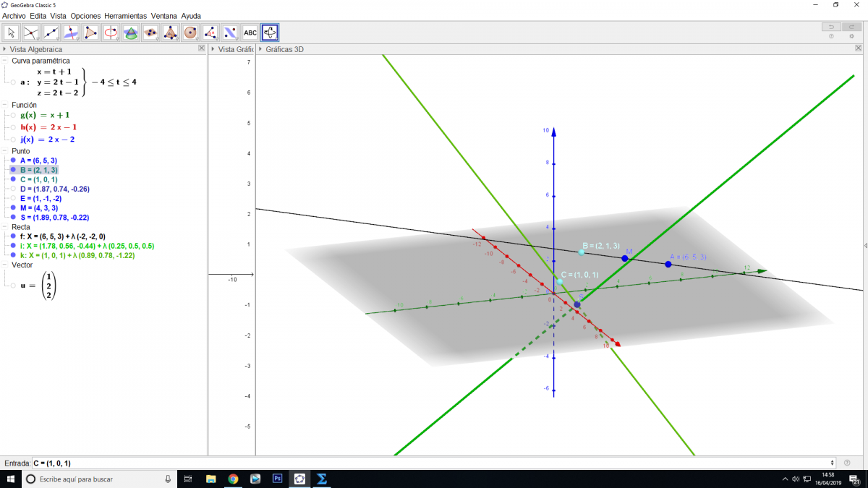
Task: Activate the Rotate 3D view tool
Action: 270,33
